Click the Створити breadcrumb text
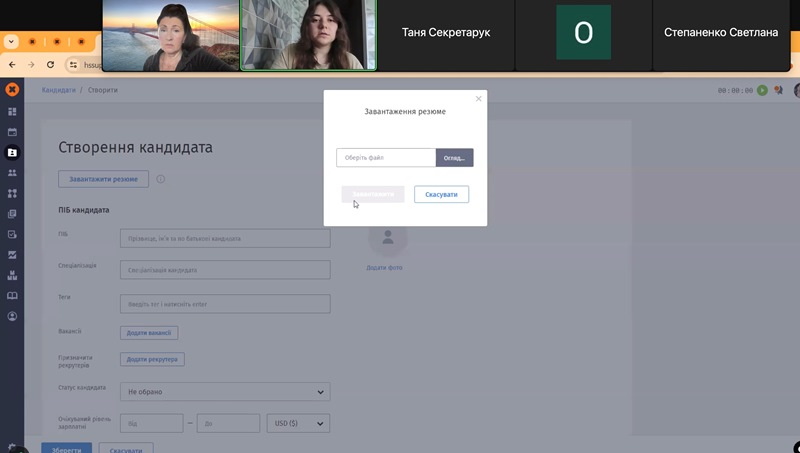Viewport: 800px width, 453px height. coord(103,90)
